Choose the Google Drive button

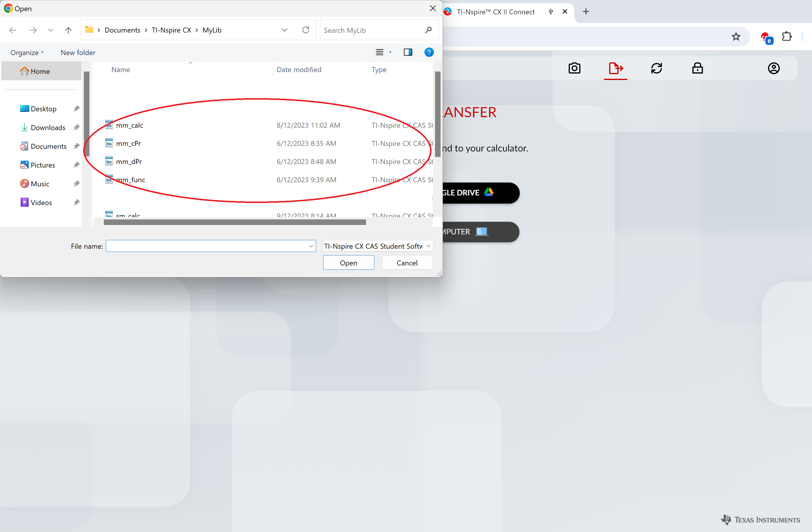point(481,193)
